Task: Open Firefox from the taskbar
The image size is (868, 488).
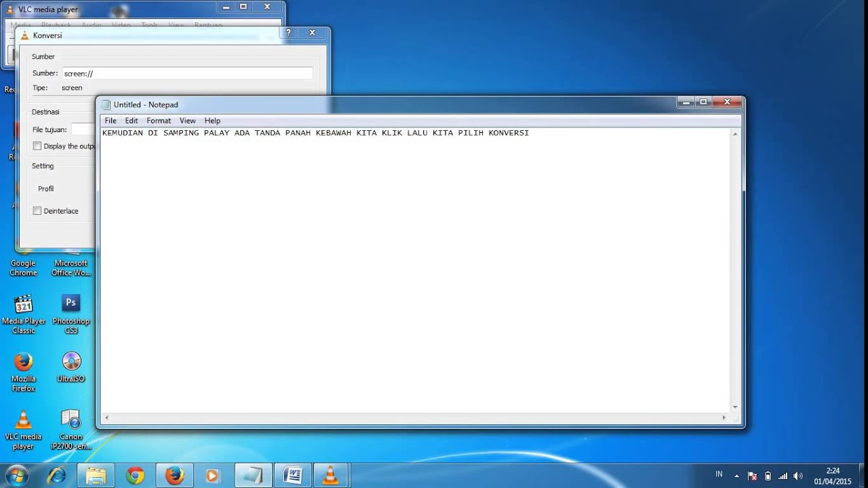Action: pos(175,475)
